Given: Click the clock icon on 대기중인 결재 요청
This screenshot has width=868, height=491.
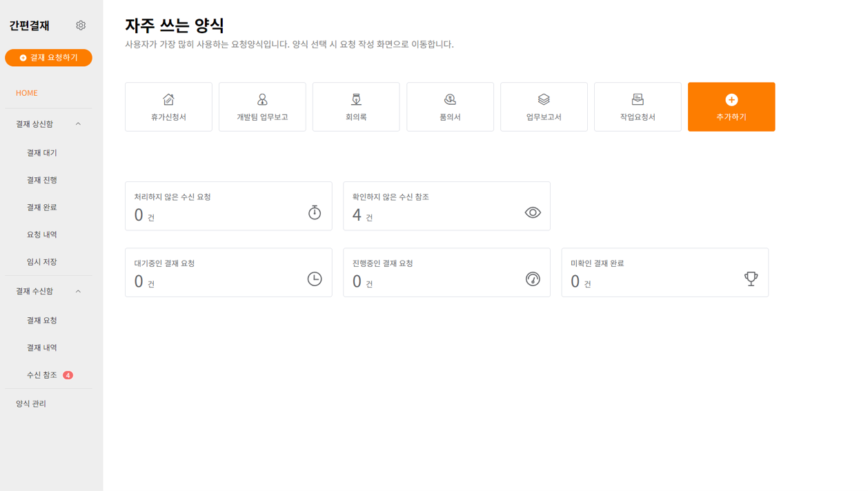Looking at the screenshot, I should point(315,279).
